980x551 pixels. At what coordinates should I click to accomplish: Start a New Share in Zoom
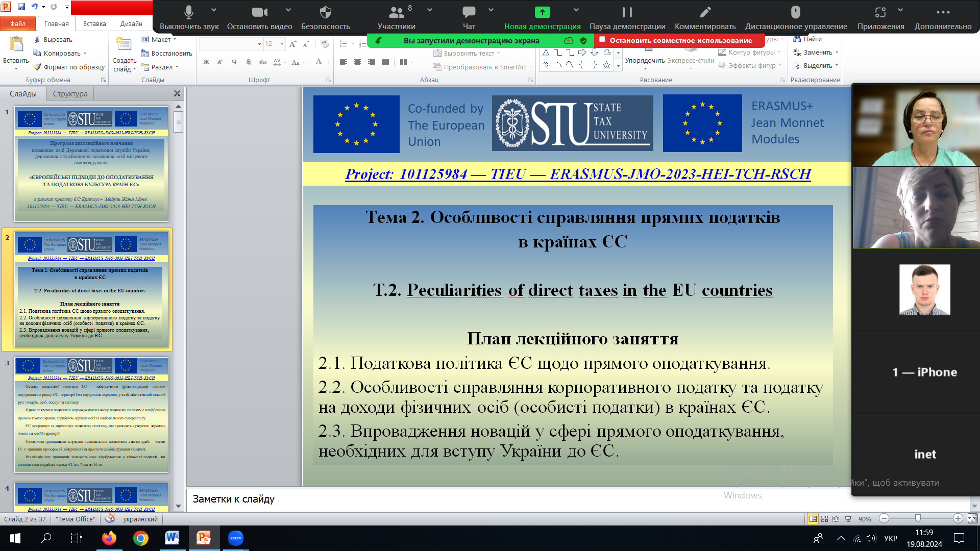pyautogui.click(x=542, y=18)
